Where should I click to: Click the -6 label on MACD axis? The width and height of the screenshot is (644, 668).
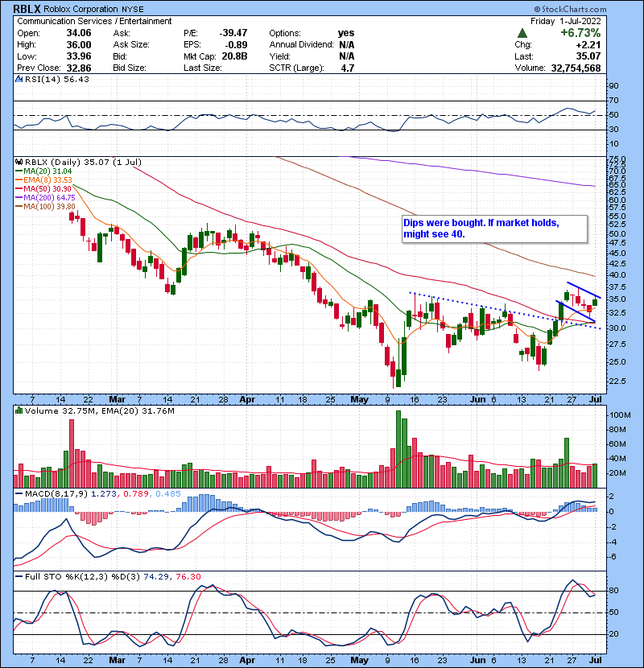click(612, 557)
